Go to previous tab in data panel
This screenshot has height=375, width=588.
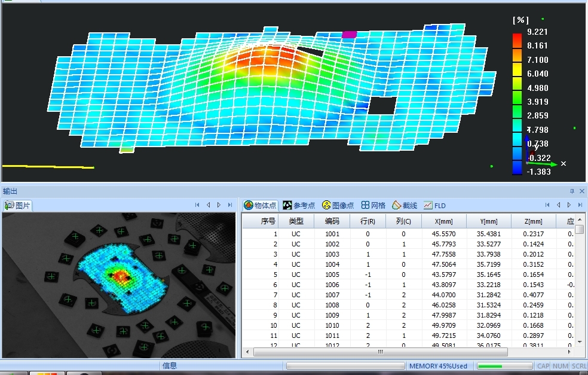[x=558, y=205]
